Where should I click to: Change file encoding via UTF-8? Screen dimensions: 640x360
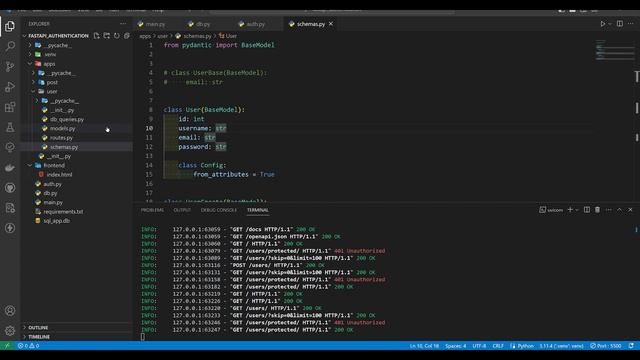479,346
